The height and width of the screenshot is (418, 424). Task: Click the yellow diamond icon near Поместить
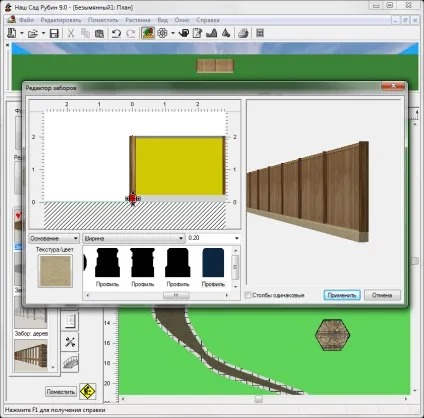(88, 391)
